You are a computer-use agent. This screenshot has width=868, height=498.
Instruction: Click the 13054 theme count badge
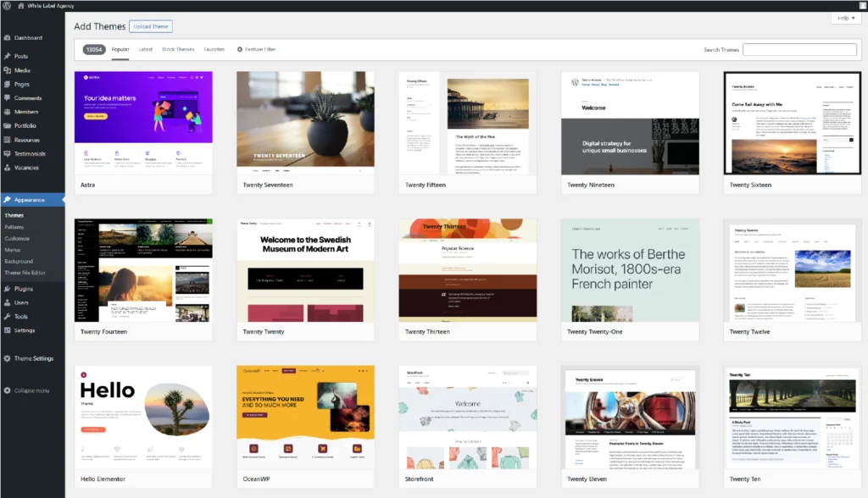[94, 49]
